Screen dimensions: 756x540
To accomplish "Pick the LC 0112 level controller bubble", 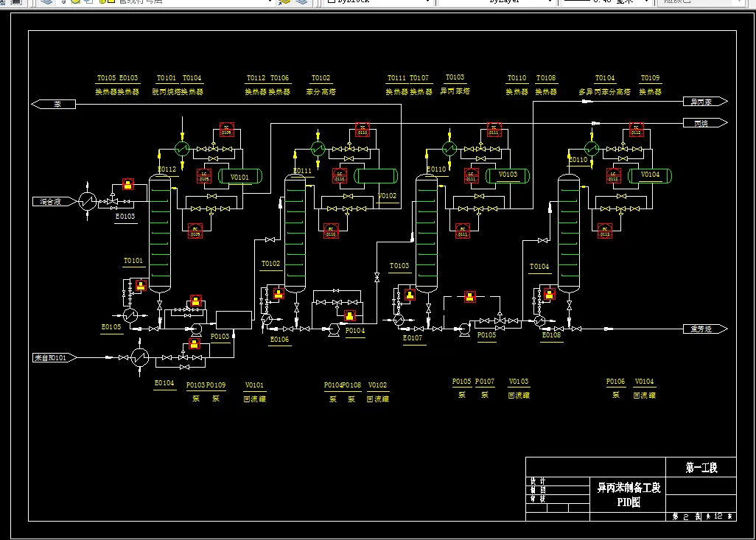I will pyautogui.click(x=613, y=176).
